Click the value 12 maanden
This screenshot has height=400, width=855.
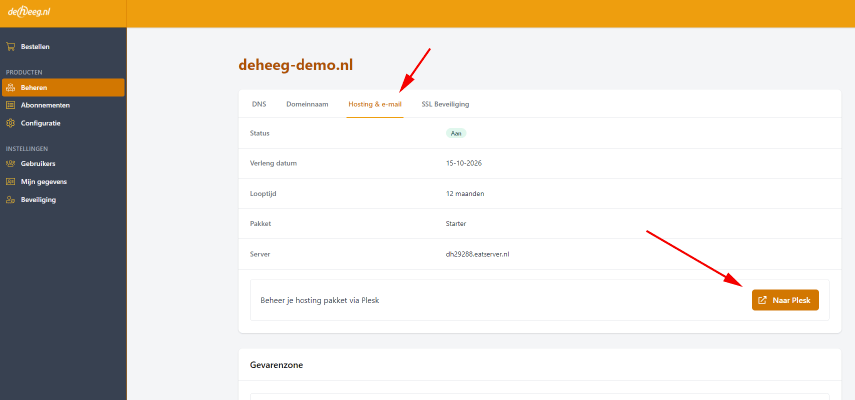pyautogui.click(x=465, y=193)
